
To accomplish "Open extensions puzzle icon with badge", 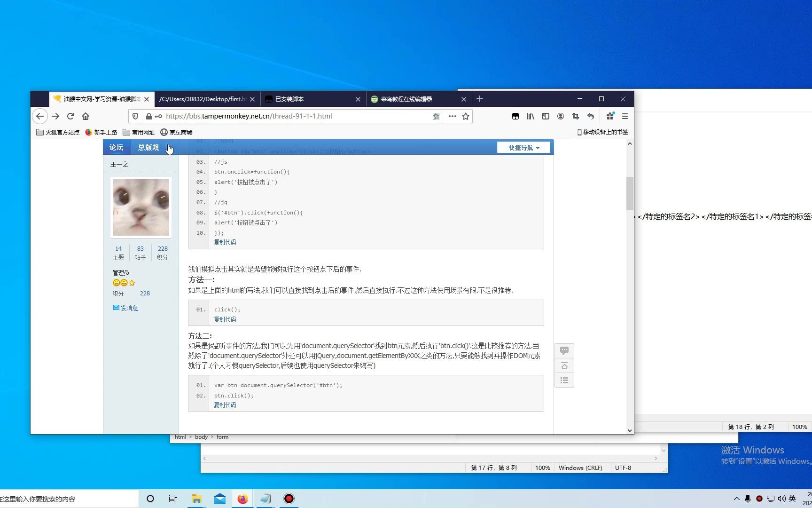I will [x=610, y=116].
